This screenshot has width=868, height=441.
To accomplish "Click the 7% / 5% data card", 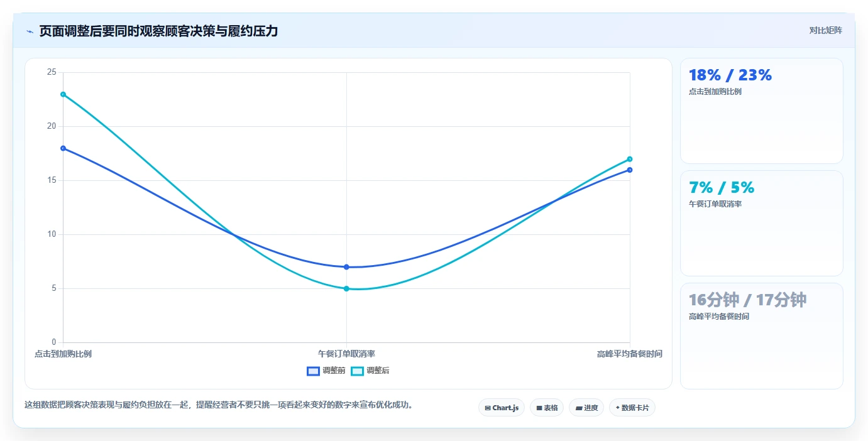I will (761, 223).
